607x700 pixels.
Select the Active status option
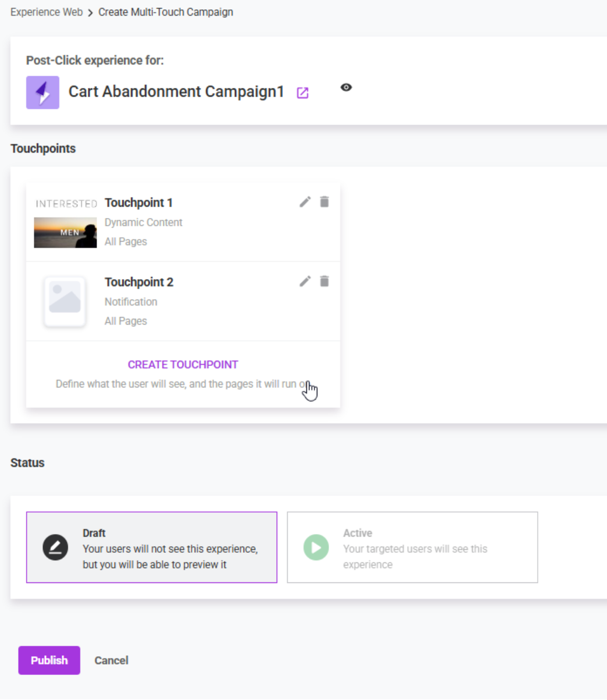pyautogui.click(x=412, y=548)
